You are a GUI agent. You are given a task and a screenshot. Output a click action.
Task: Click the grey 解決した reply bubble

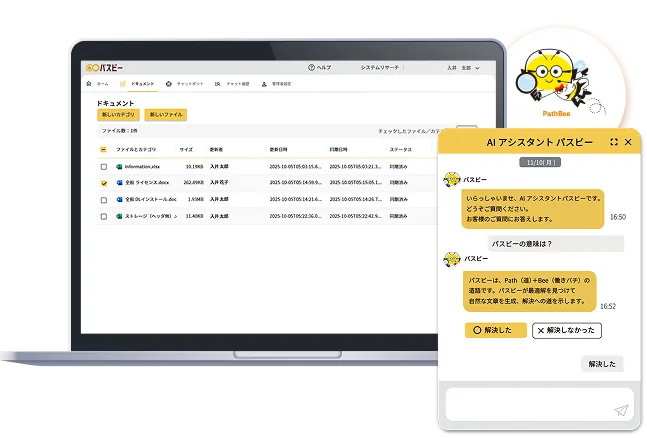click(602, 364)
